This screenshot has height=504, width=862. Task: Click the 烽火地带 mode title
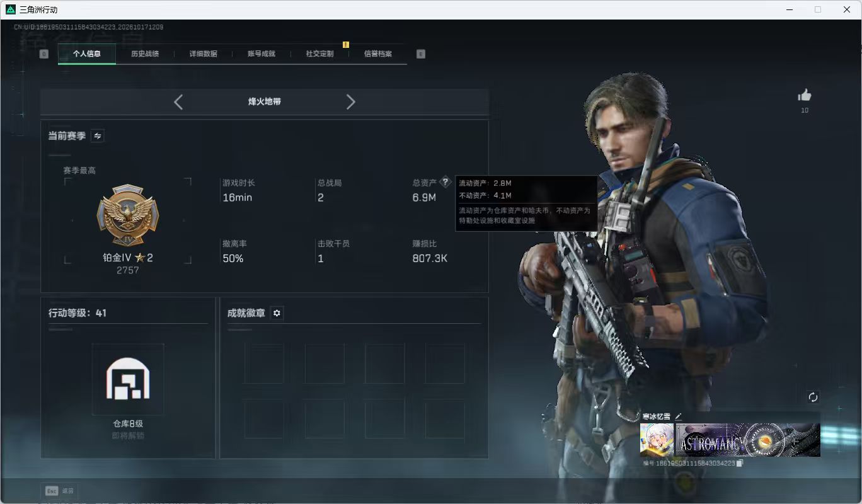tap(265, 101)
